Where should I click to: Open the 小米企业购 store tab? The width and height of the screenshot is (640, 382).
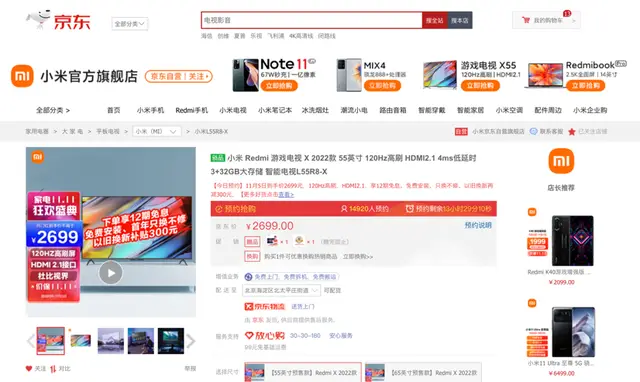click(x=590, y=110)
